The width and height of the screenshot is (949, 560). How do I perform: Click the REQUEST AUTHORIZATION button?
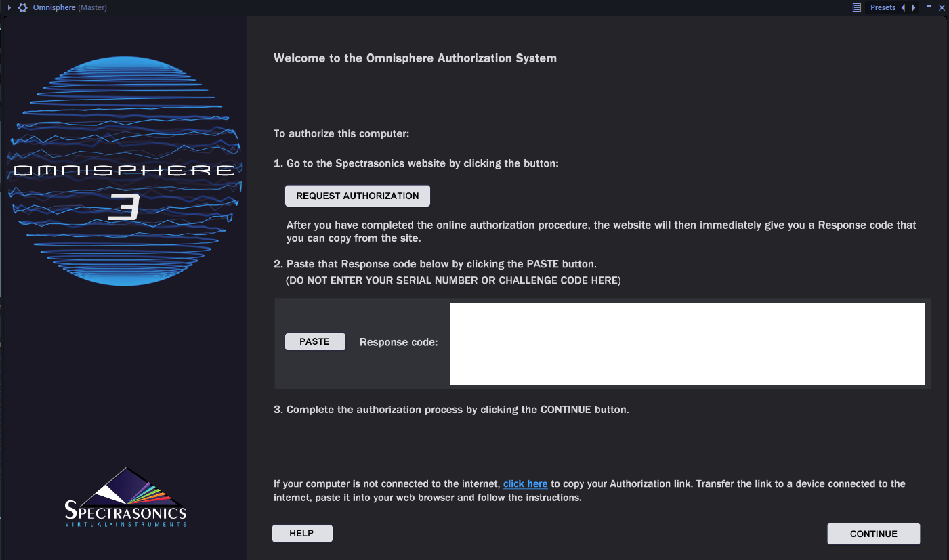[x=358, y=196]
